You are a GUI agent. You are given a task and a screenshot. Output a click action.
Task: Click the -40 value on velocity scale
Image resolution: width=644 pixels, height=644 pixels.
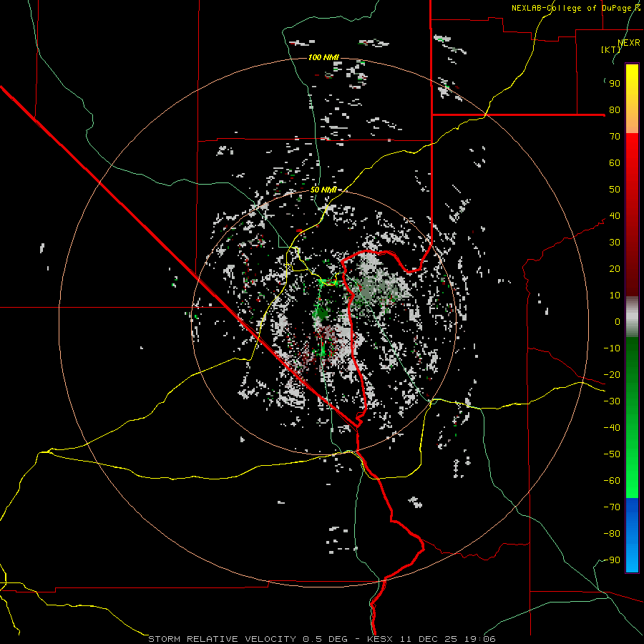[x=612, y=428]
